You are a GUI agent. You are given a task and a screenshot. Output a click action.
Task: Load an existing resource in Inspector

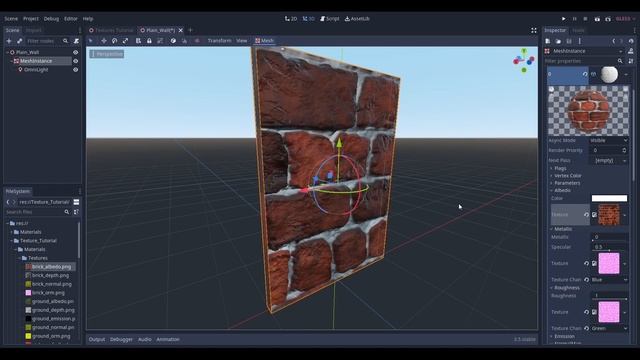(558, 41)
